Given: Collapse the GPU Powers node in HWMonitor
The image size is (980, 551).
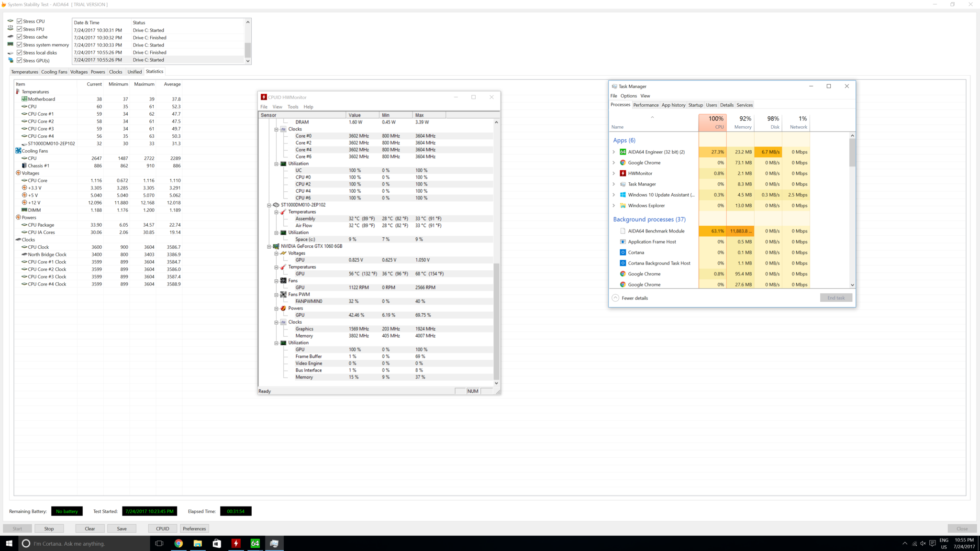Looking at the screenshot, I should [276, 309].
